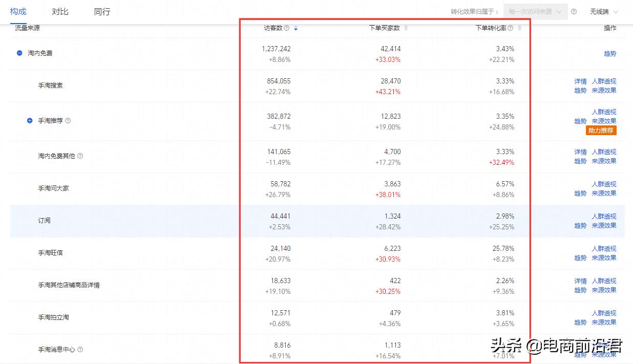Select the highlighted 订阅 row

(44, 221)
